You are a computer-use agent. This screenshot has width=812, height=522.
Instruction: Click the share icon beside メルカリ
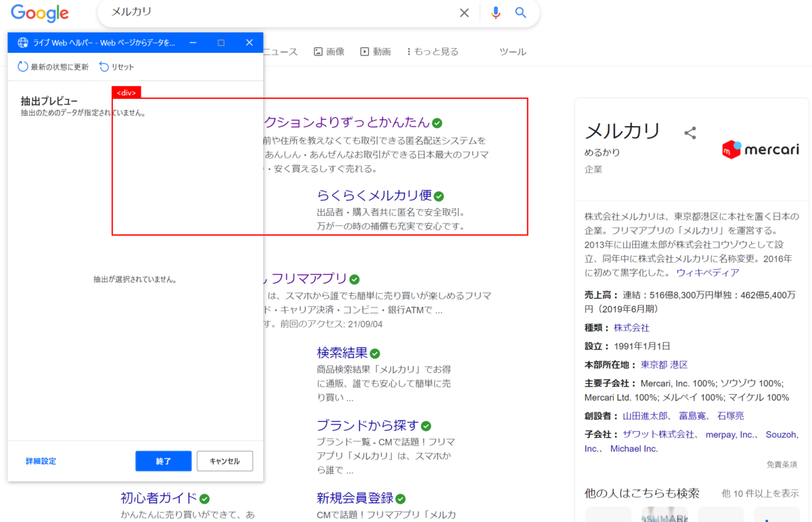690,133
